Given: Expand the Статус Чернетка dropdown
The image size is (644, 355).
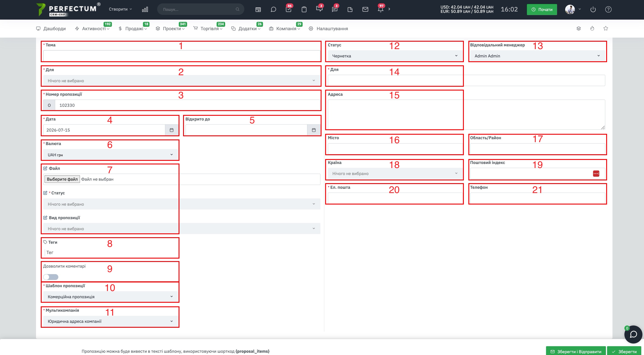Looking at the screenshot, I should pos(395,56).
